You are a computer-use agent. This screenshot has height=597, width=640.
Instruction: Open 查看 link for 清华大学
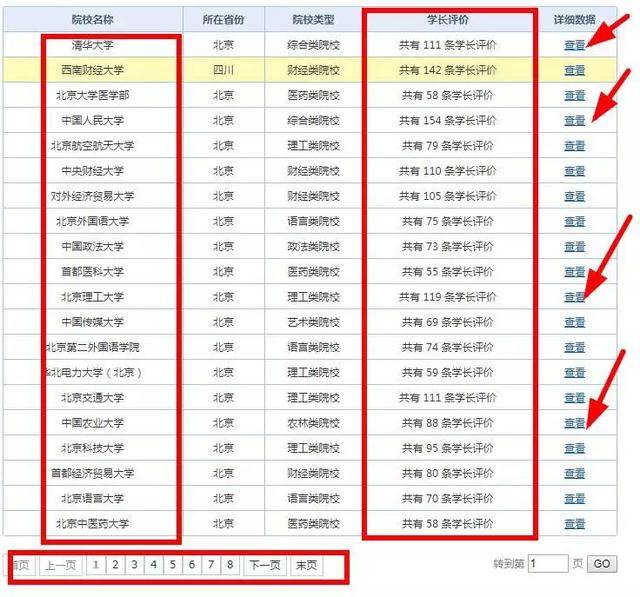[x=574, y=45]
